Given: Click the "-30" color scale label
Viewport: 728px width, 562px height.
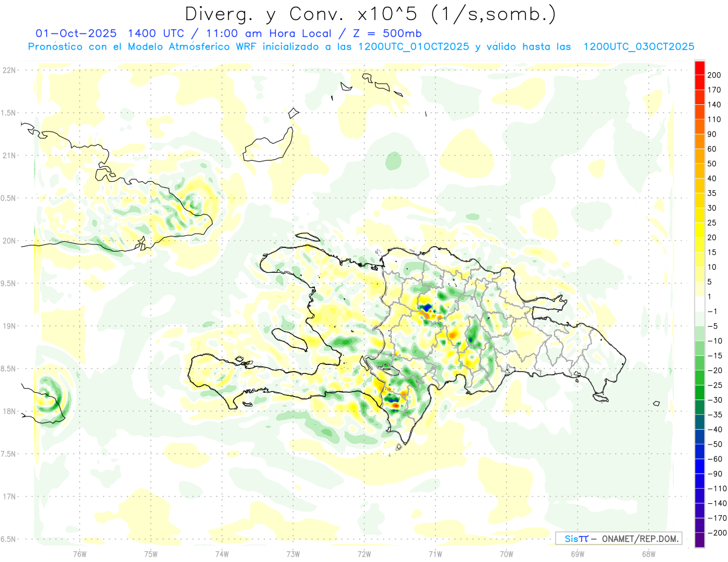Looking at the screenshot, I should (x=715, y=400).
